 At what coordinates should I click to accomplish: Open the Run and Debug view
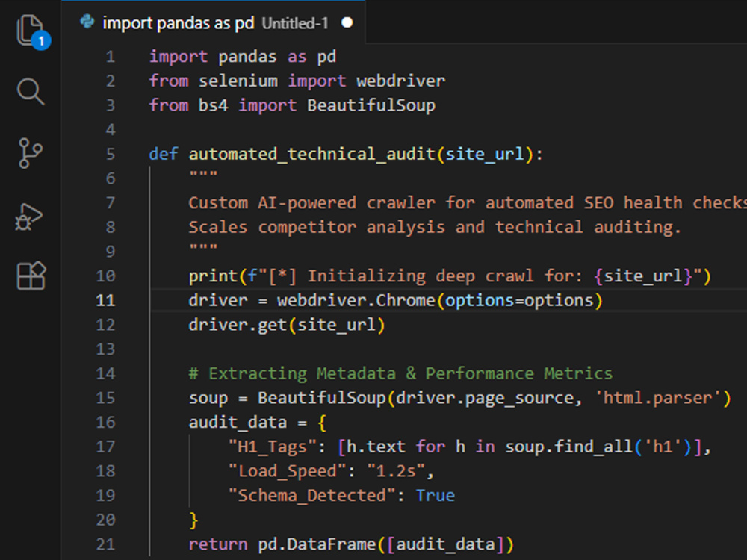[30, 217]
